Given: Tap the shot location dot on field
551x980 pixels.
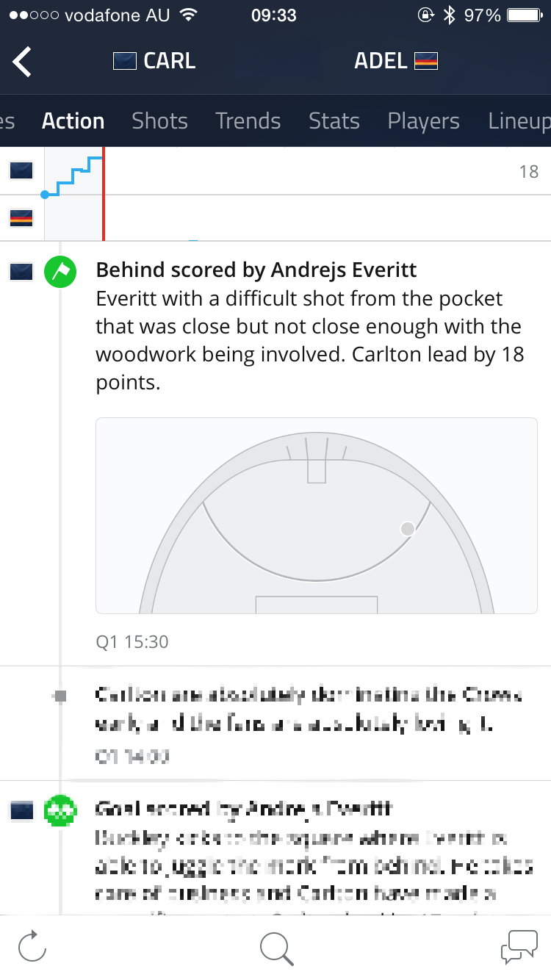Looking at the screenshot, I should click(x=407, y=528).
